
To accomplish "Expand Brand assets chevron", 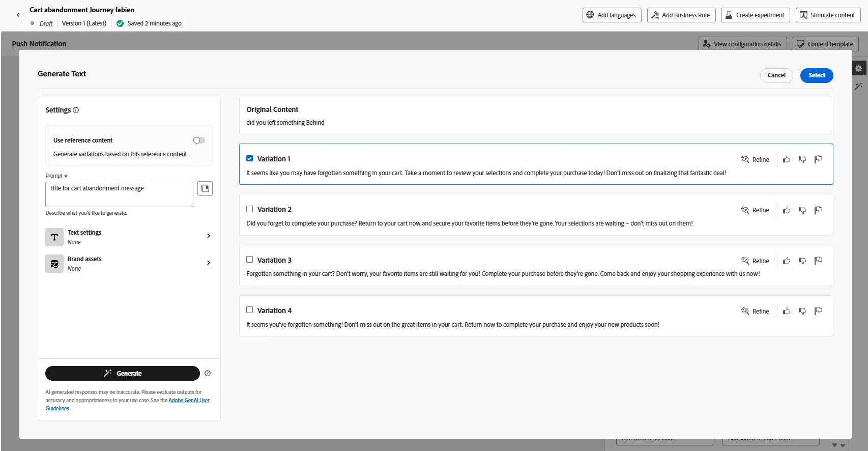I will point(209,263).
